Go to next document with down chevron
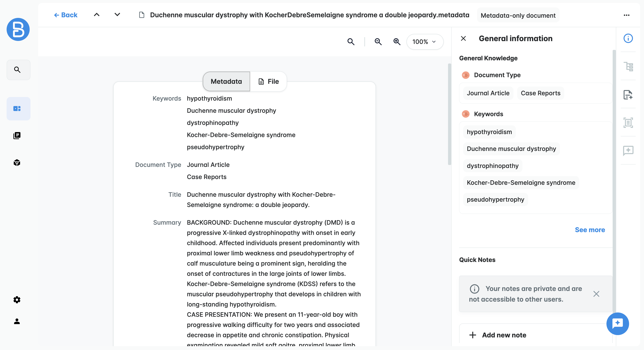 point(117,15)
